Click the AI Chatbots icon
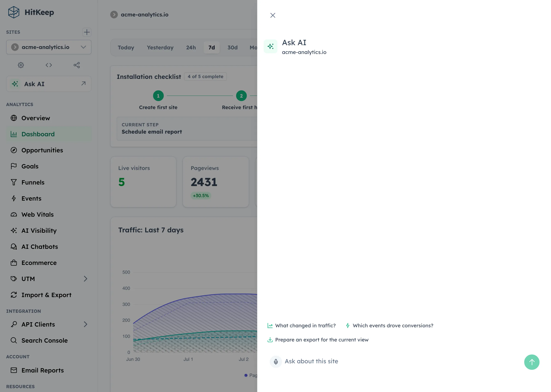The image size is (551, 392). (x=14, y=247)
